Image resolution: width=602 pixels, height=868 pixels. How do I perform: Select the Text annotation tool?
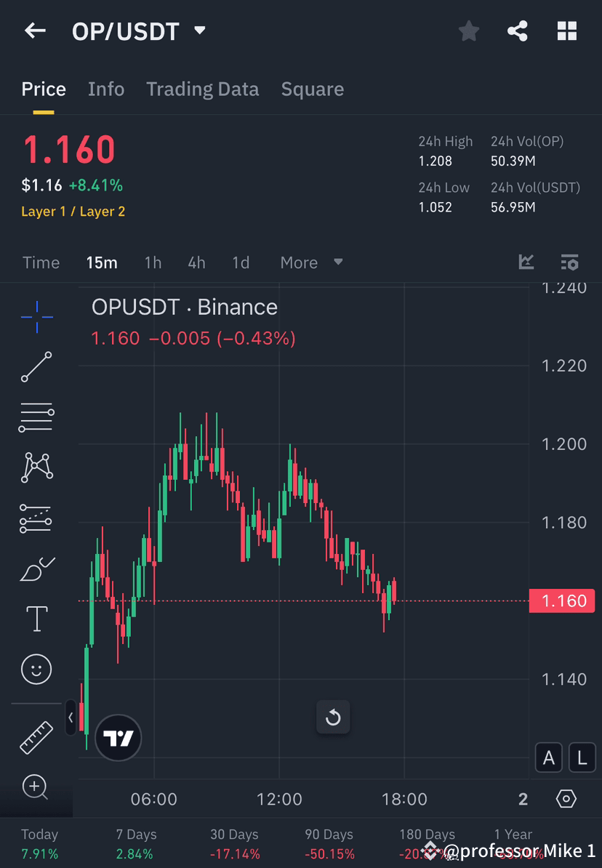pos(36,618)
